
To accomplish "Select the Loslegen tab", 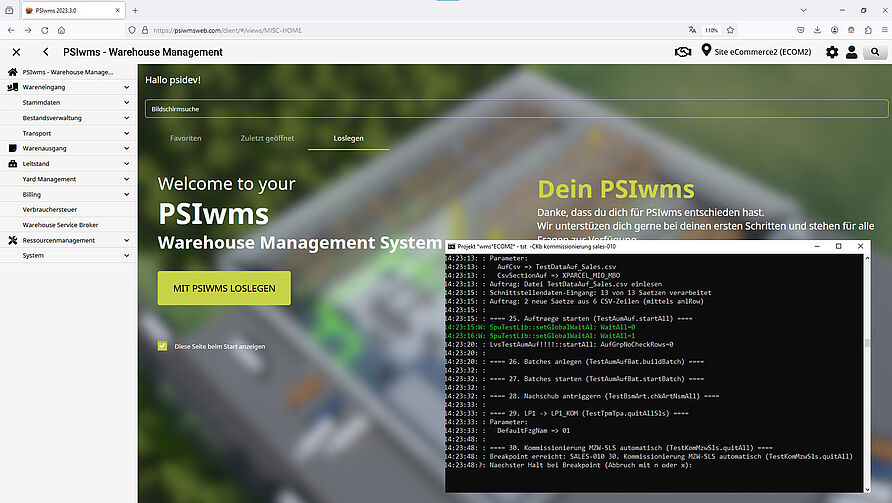I will pos(348,138).
